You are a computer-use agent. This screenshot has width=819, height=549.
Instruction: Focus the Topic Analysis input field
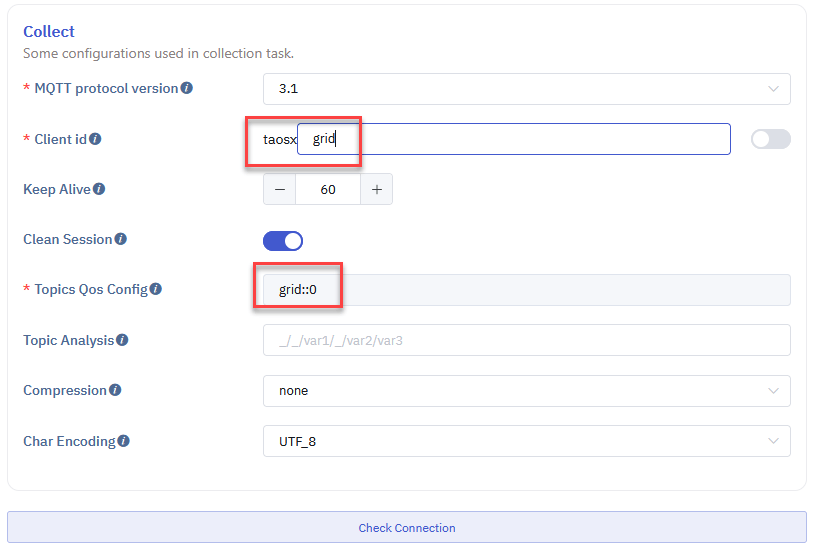point(527,340)
